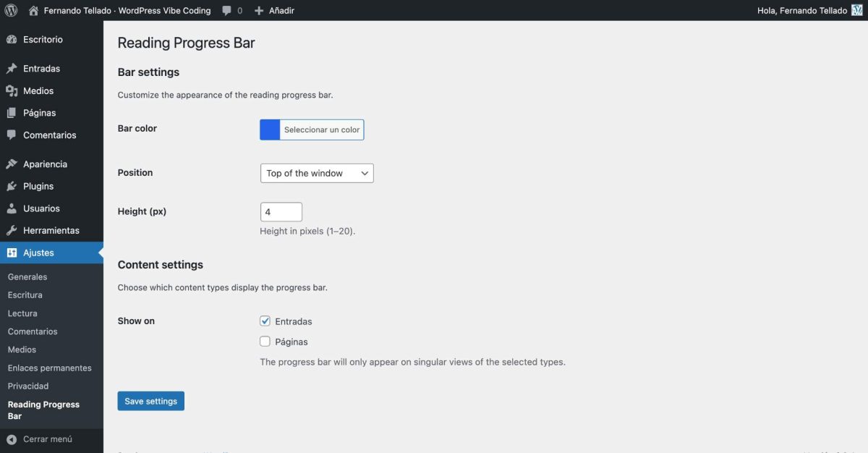Screen dimensions: 868x453
Task: Click the Añadir plus icon
Action: (x=258, y=10)
